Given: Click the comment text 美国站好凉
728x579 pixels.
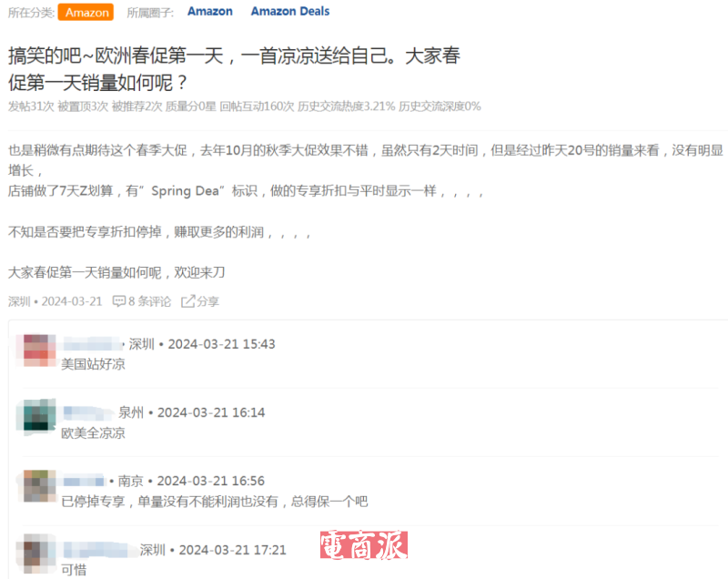Looking at the screenshot, I should pos(93,364).
